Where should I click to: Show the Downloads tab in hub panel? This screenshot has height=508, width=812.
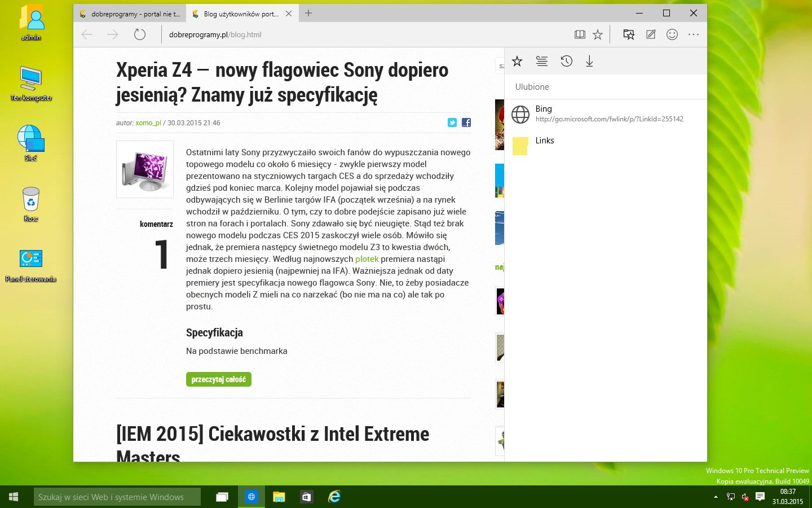pos(589,62)
